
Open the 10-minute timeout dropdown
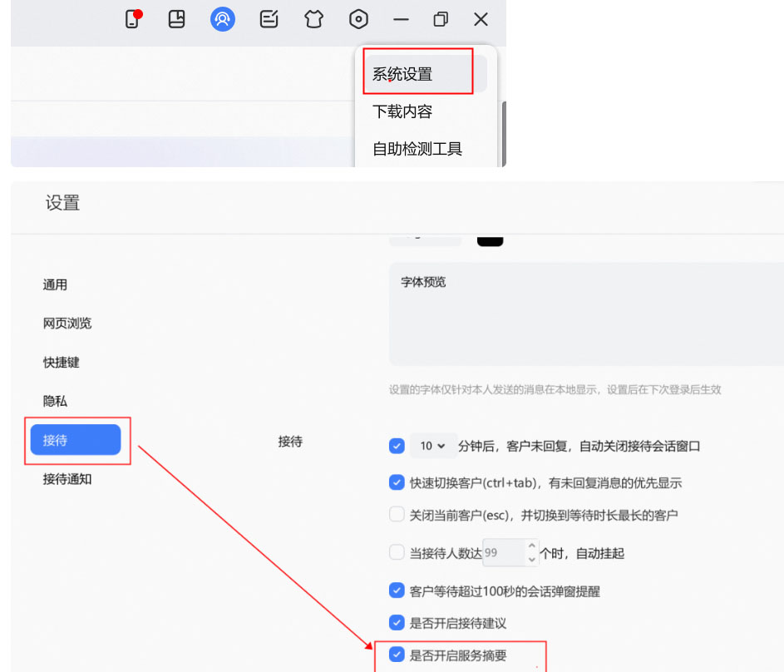click(433, 445)
